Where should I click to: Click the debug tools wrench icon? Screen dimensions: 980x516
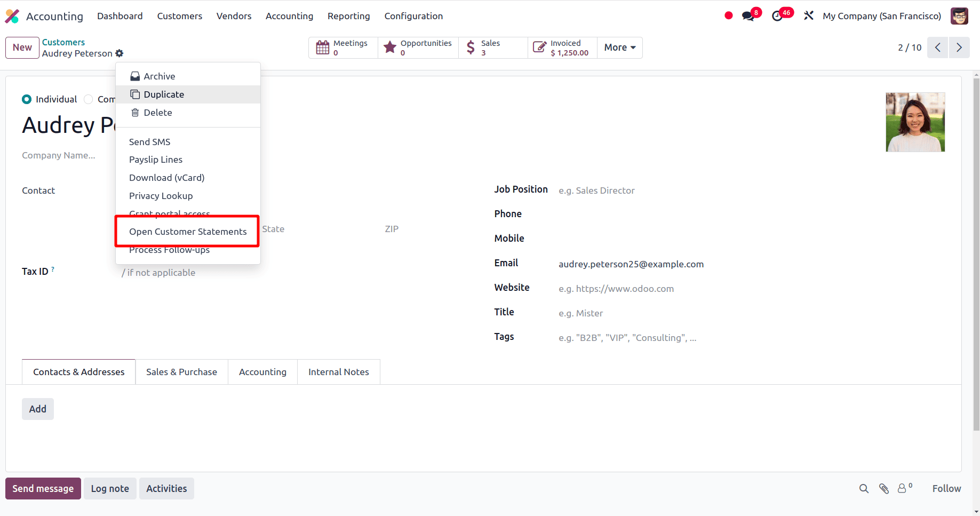[x=809, y=16]
